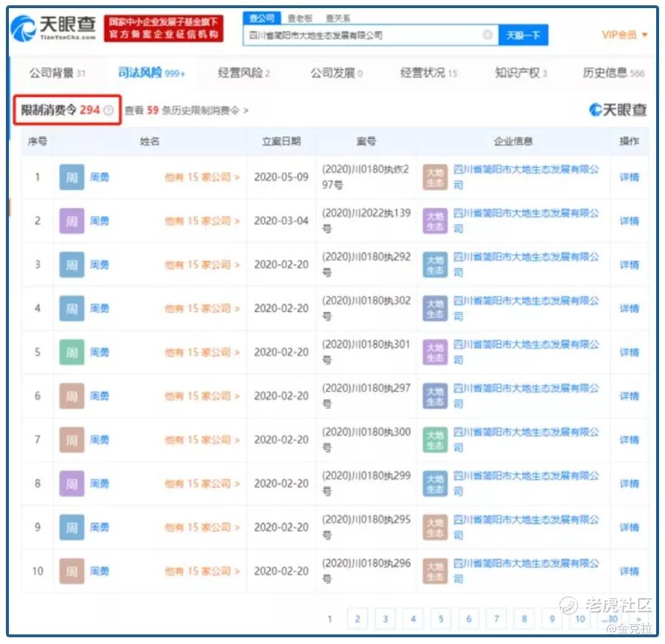Open the 公司发展 section tab
The width and height of the screenshot is (665, 644).
[x=337, y=73]
